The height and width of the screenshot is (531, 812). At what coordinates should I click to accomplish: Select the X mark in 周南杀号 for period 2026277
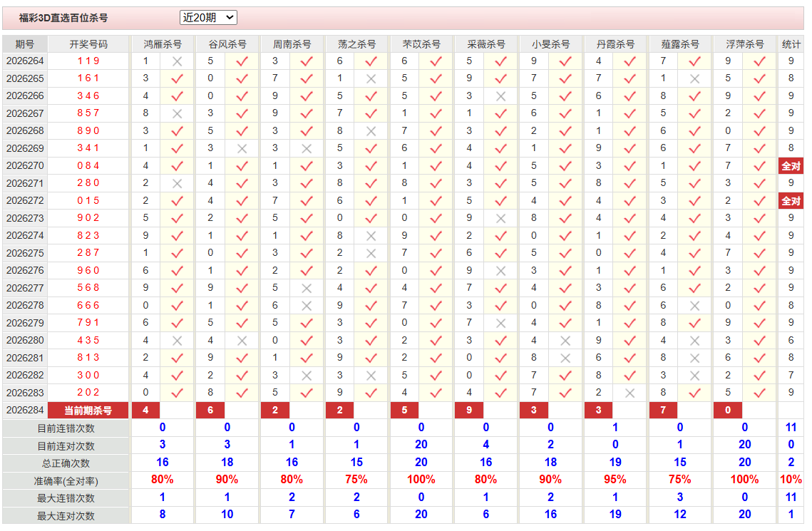(x=307, y=288)
